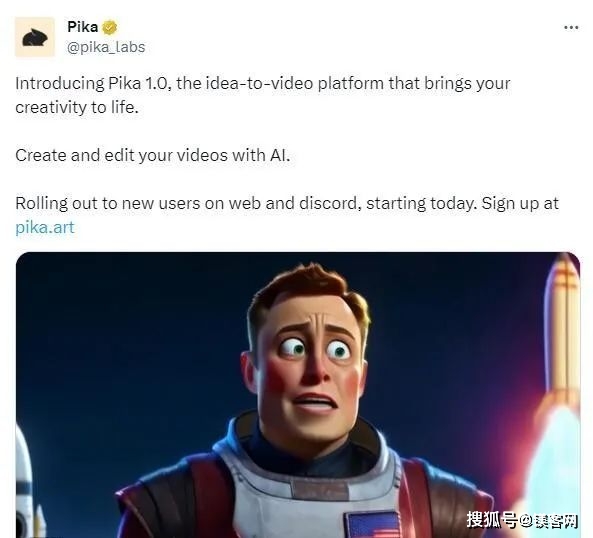
Task: Open the Pika profile avatar
Action: point(34,37)
